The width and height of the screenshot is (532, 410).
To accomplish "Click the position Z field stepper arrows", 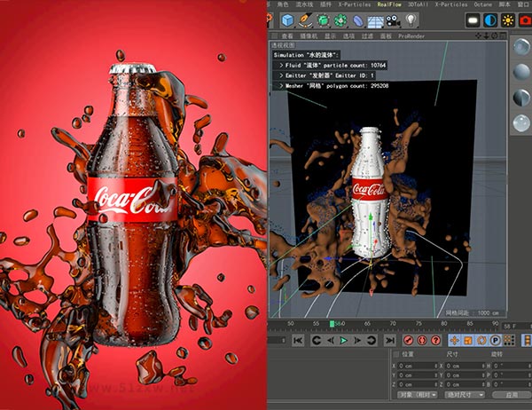I will pyautogui.click(x=436, y=384).
